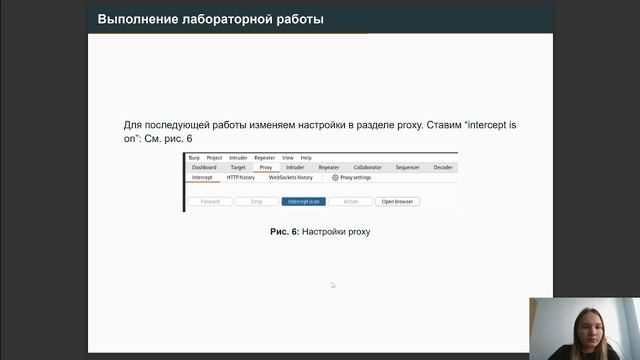Image resolution: width=640 pixels, height=360 pixels.
Task: Click the caption 'Рис. 6: Настройки proxy'
Action: point(320,232)
